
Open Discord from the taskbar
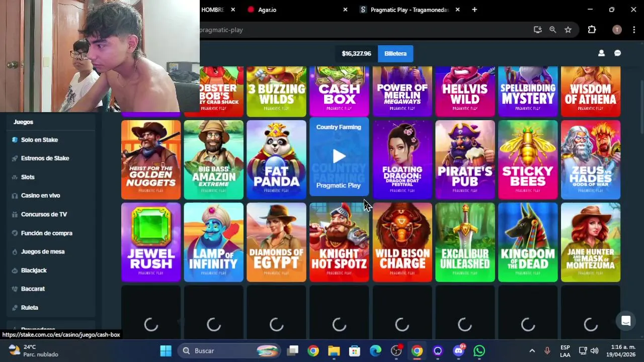(459, 351)
